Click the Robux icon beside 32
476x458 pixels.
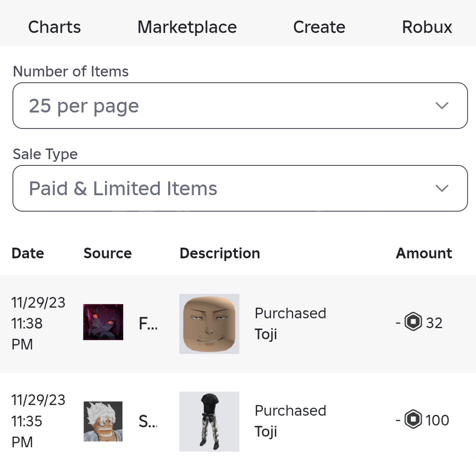(x=413, y=322)
